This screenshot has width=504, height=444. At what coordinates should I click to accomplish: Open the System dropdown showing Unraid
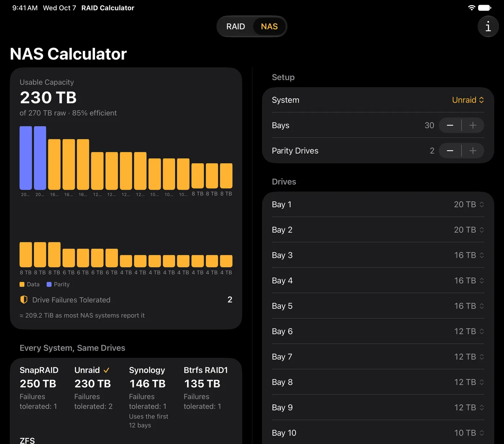pos(468,100)
